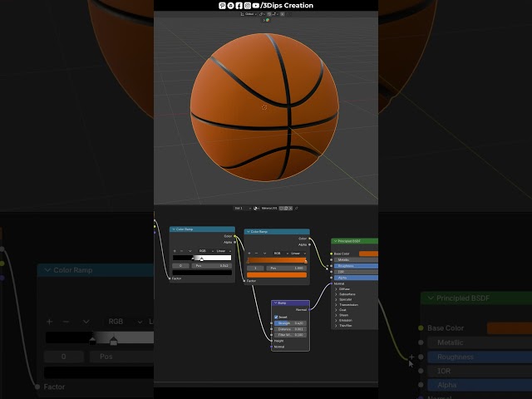Click the Strength slider in the Bump node

tap(290, 323)
